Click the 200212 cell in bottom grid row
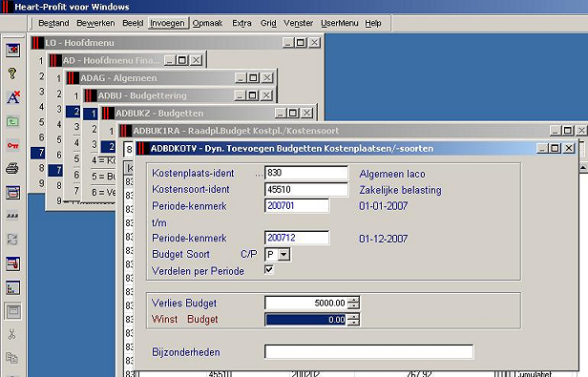Screen dimensions: 588x377 (304, 374)
